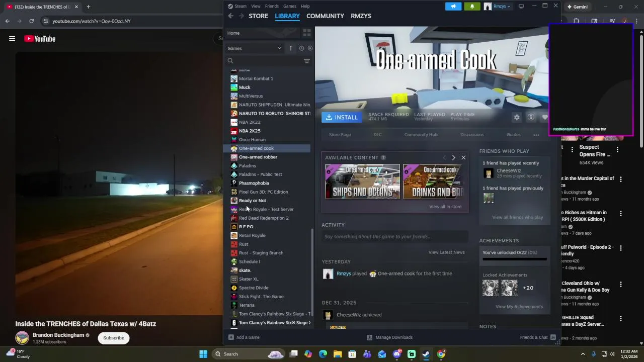Open the more links ellipsis

click(536, 135)
